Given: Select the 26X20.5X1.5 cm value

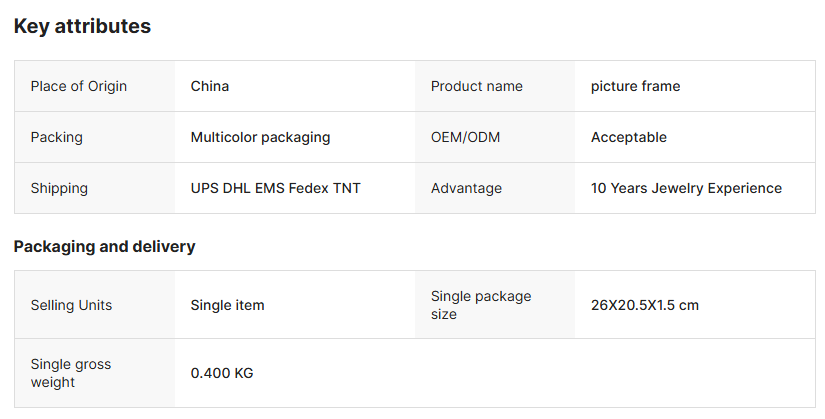Looking at the screenshot, I should 644,305.
